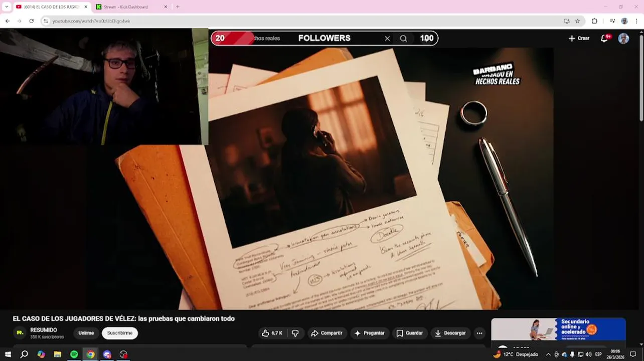Open File Explorer from the taskbar

58,354
